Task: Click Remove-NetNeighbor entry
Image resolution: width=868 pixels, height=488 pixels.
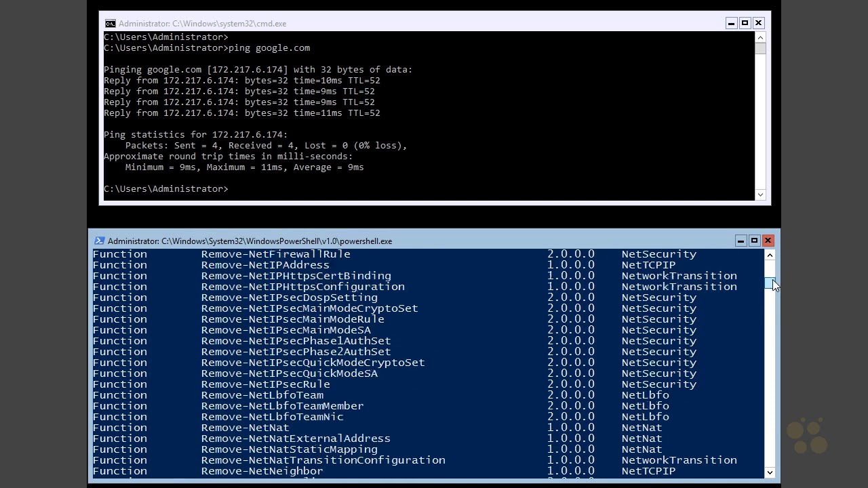Action: pos(262,471)
